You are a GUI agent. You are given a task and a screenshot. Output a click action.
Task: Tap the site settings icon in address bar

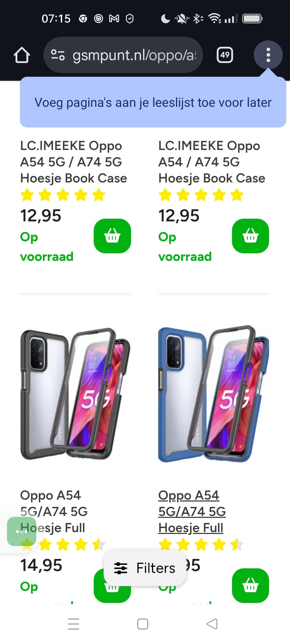(x=58, y=55)
